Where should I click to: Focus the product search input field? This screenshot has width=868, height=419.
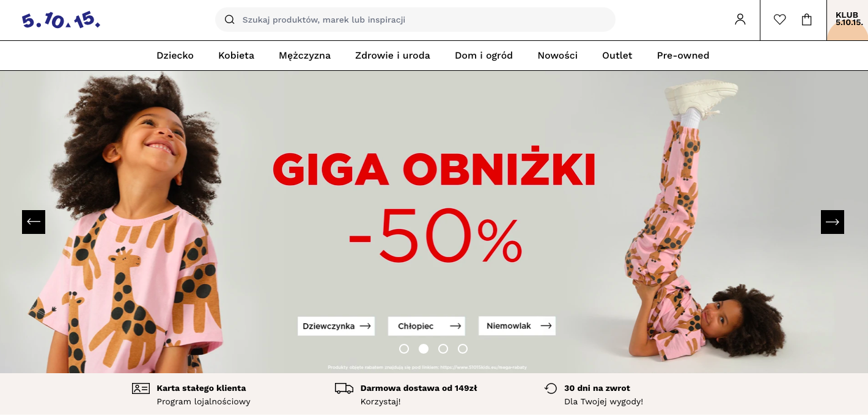(x=415, y=20)
